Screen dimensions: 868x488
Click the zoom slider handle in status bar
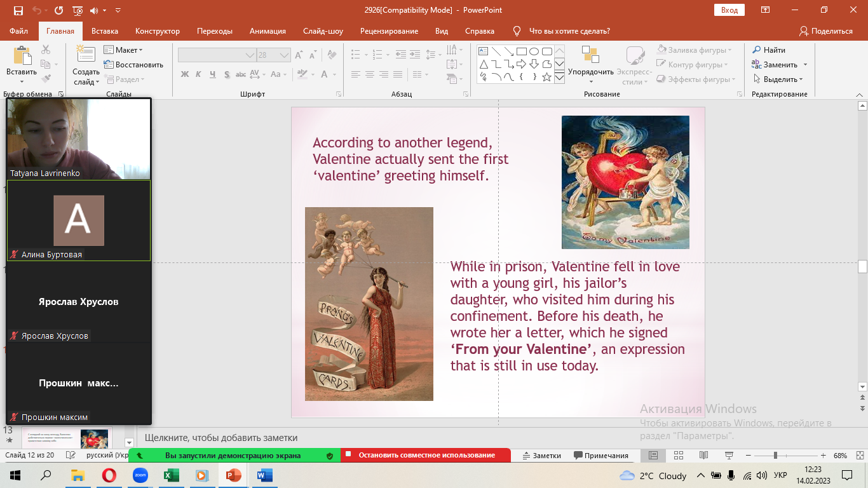[775, 456]
